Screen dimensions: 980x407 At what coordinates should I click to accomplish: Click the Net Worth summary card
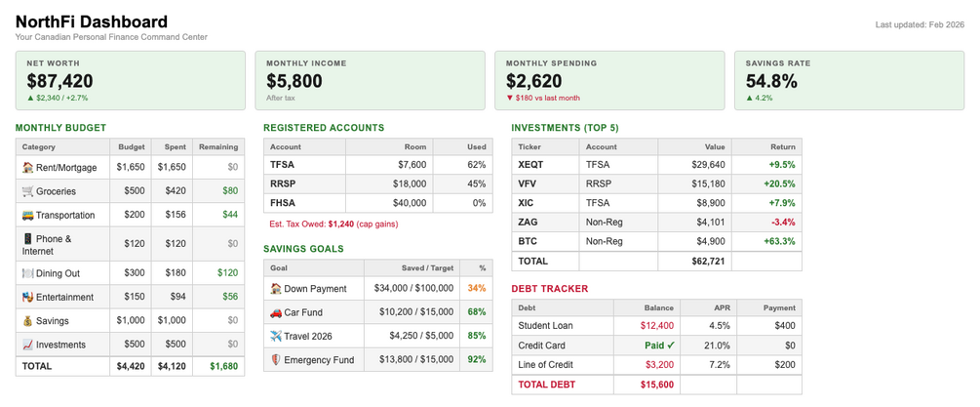131,81
